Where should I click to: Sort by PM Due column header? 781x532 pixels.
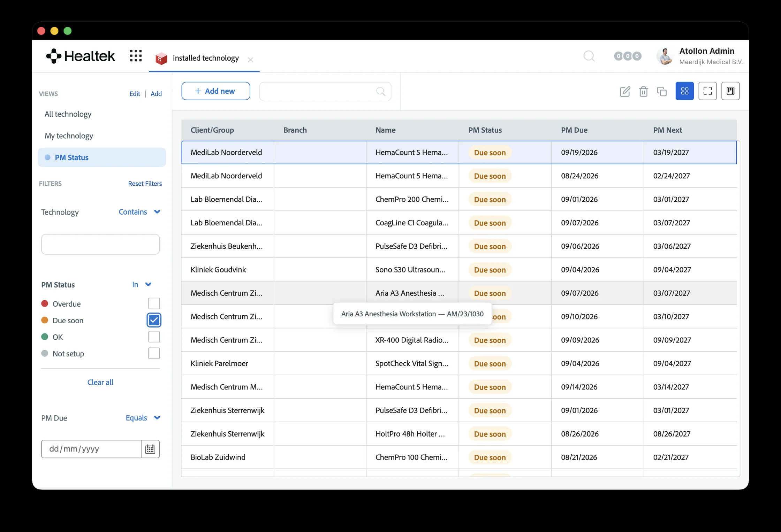click(574, 130)
